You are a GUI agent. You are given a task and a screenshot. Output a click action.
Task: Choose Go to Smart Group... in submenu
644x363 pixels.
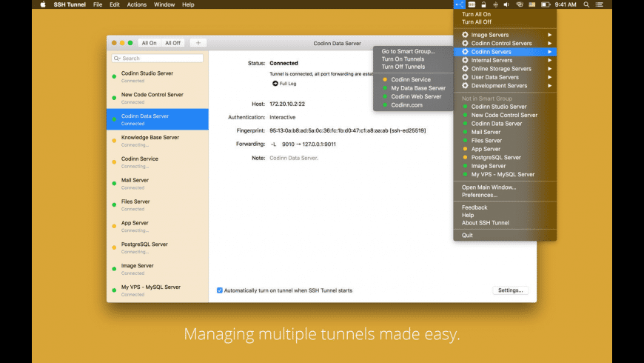tap(413, 51)
